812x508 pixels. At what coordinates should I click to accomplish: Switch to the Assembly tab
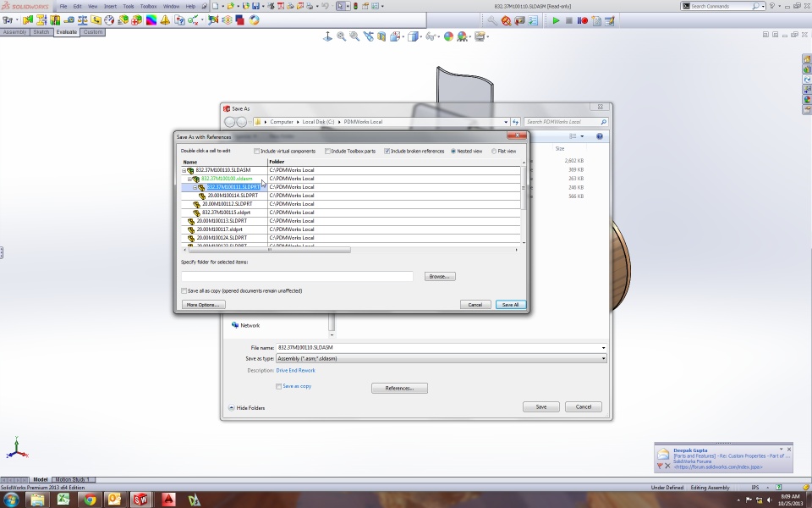[14, 32]
